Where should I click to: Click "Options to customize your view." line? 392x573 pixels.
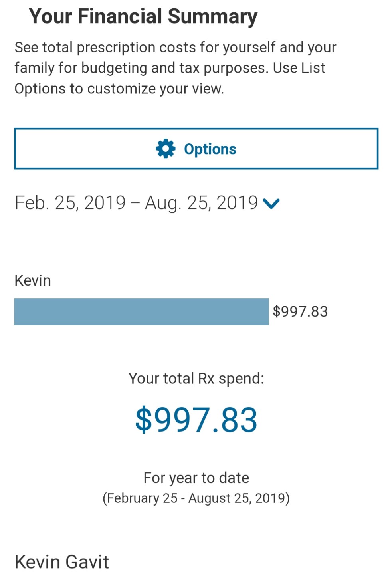click(119, 89)
